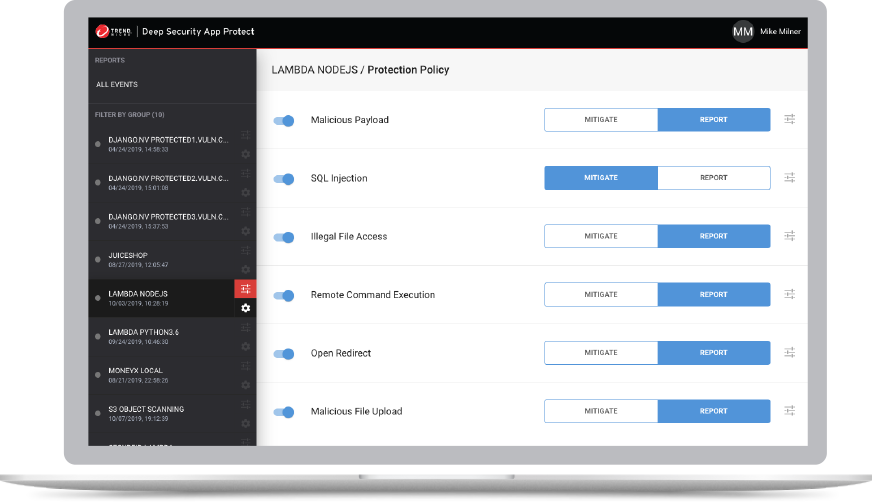Set SQL Injection to Report
The height and width of the screenshot is (502, 872).
714,178
